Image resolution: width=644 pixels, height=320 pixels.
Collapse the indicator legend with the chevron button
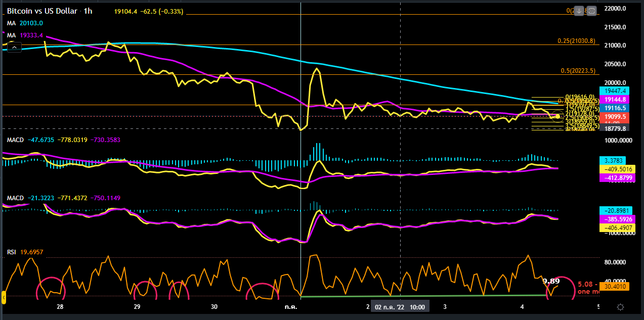coord(15,48)
